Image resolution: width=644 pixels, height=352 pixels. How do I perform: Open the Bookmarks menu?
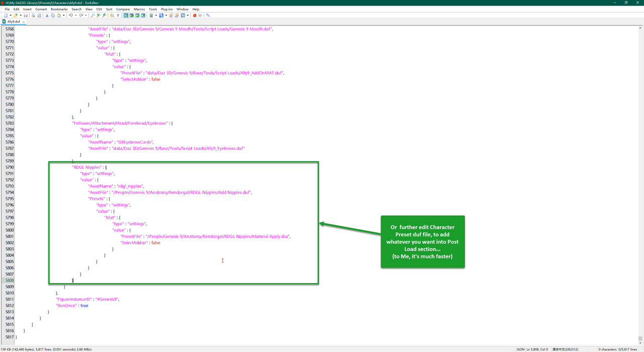59,9
